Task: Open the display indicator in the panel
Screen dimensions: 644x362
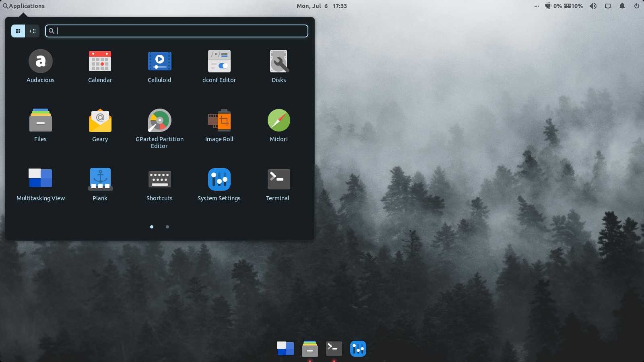Action: [x=608, y=6]
